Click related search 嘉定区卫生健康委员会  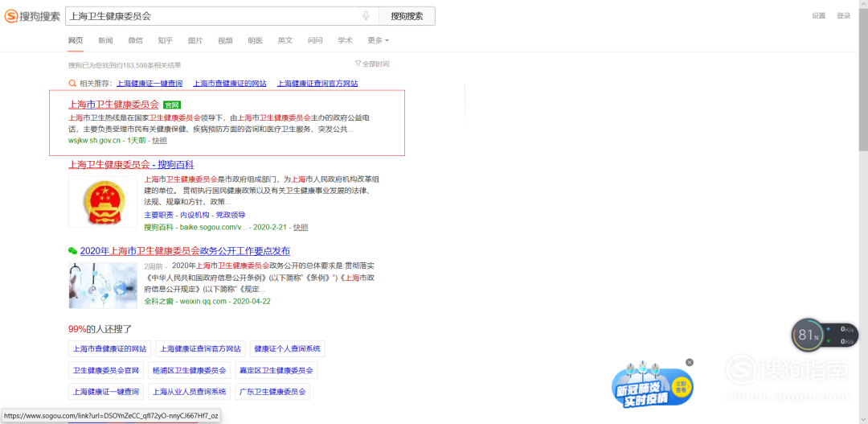[x=276, y=370]
